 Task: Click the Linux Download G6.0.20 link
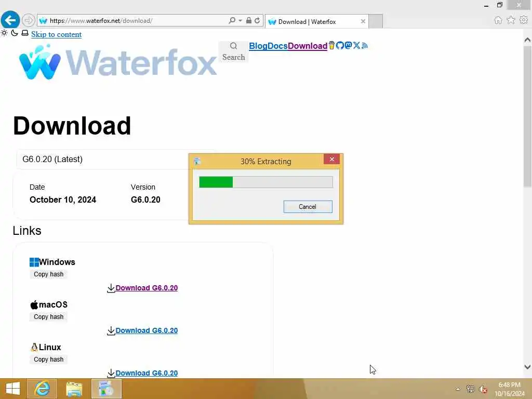(x=146, y=373)
